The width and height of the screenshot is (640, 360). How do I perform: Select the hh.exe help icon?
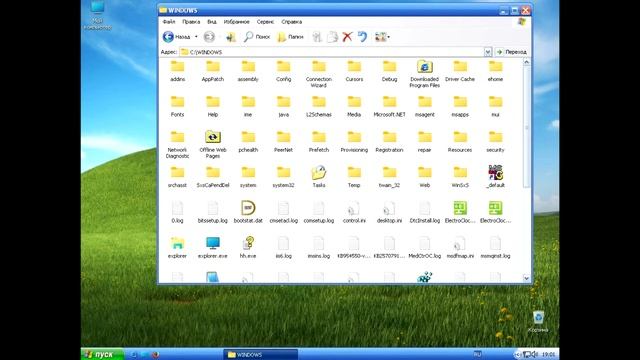point(248,247)
